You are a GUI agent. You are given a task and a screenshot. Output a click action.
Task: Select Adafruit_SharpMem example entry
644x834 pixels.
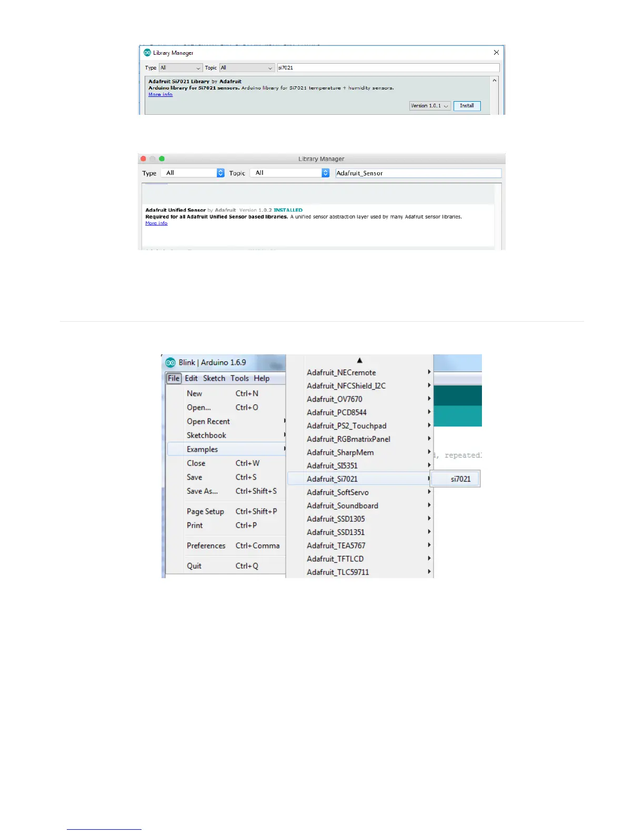coord(360,452)
